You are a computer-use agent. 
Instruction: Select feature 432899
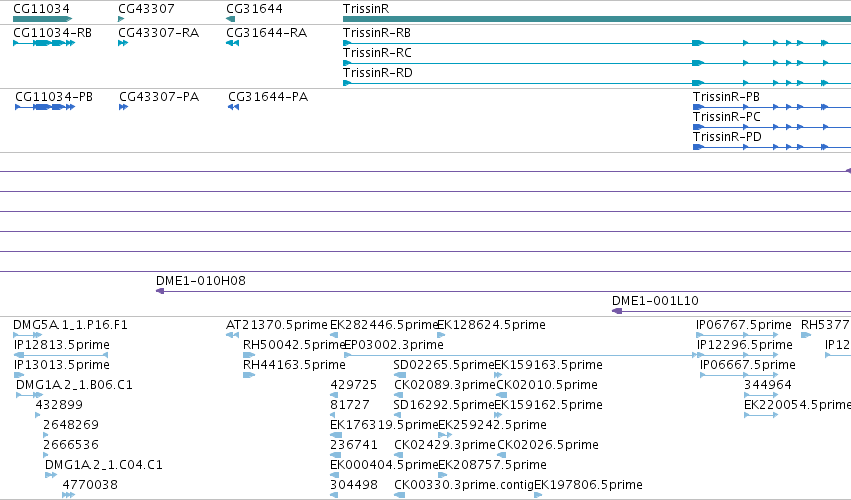point(59,405)
